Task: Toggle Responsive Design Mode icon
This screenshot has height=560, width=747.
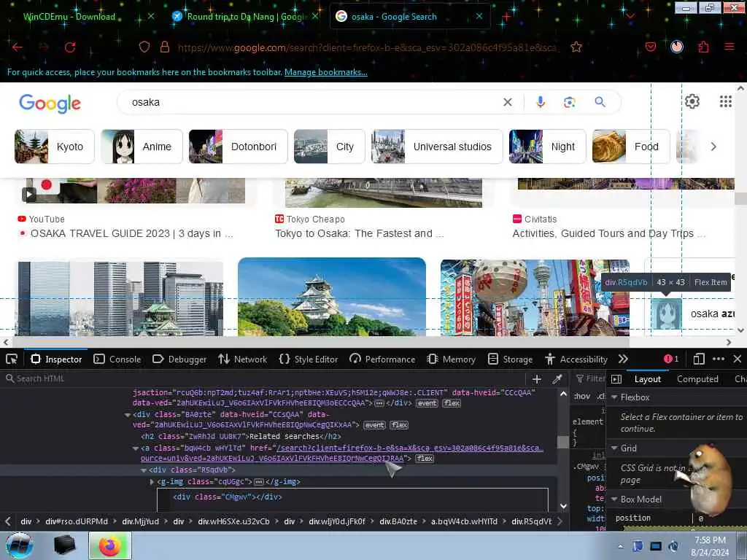Action: click(698, 359)
